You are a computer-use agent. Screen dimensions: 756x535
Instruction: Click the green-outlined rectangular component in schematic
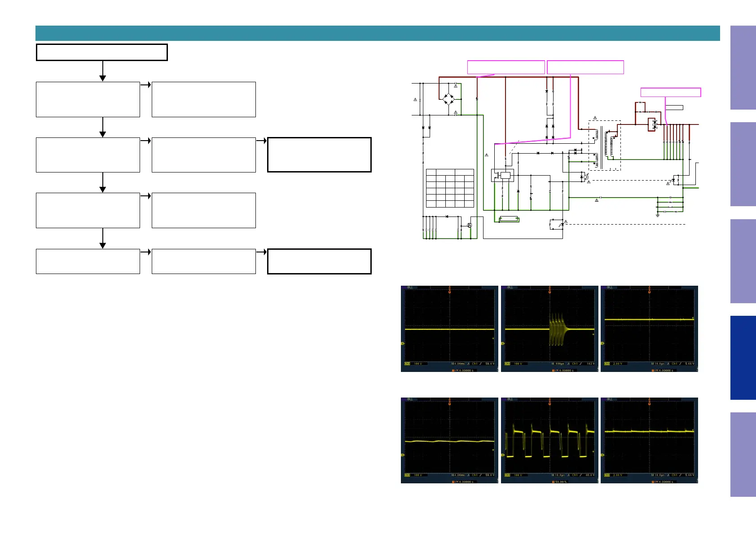pyautogui.click(x=509, y=219)
